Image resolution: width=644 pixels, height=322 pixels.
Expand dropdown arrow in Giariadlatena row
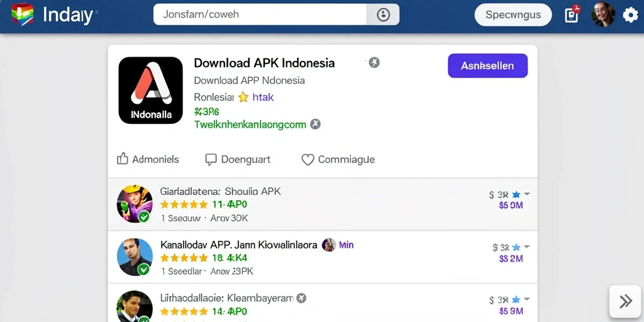[526, 194]
